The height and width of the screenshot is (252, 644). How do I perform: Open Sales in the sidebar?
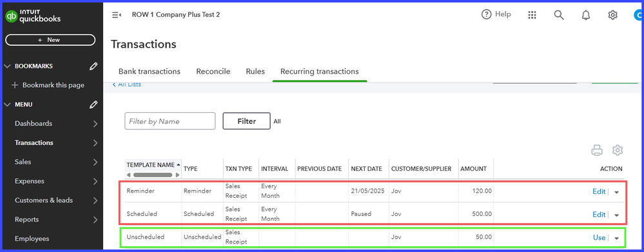tap(23, 162)
